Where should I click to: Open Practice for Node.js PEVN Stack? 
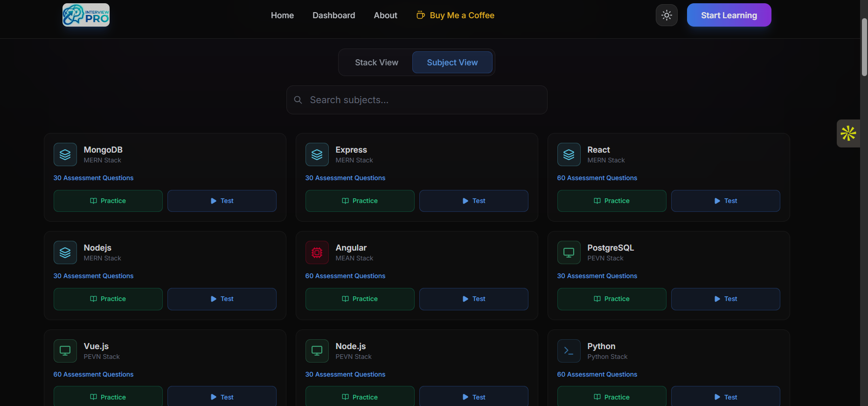pos(360,397)
